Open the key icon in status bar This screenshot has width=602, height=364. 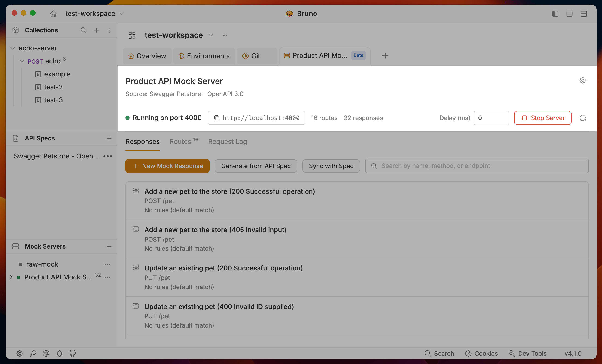33,354
